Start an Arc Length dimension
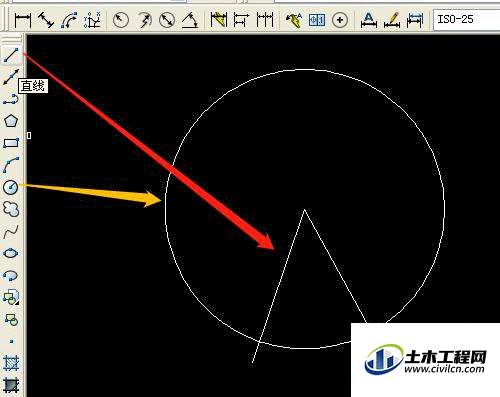The width and height of the screenshot is (500, 397). 69,20
